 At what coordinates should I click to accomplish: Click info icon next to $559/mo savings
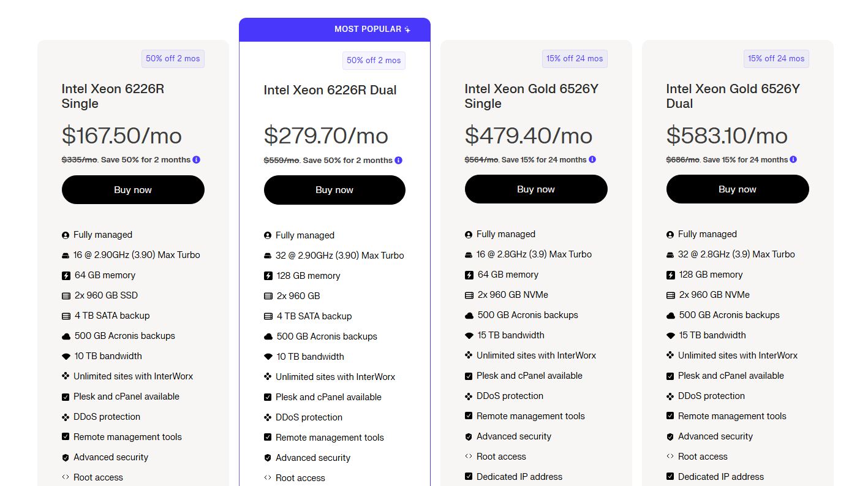click(398, 161)
